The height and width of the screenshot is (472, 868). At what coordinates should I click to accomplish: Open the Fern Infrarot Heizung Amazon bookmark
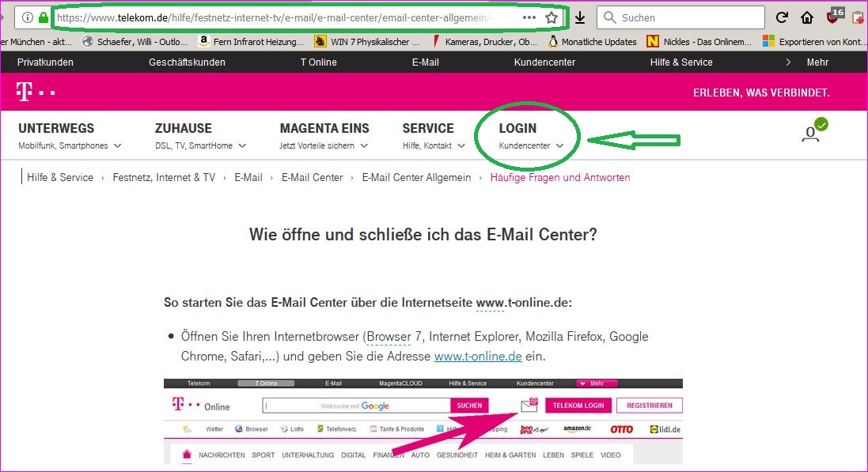pyautogui.click(x=251, y=41)
